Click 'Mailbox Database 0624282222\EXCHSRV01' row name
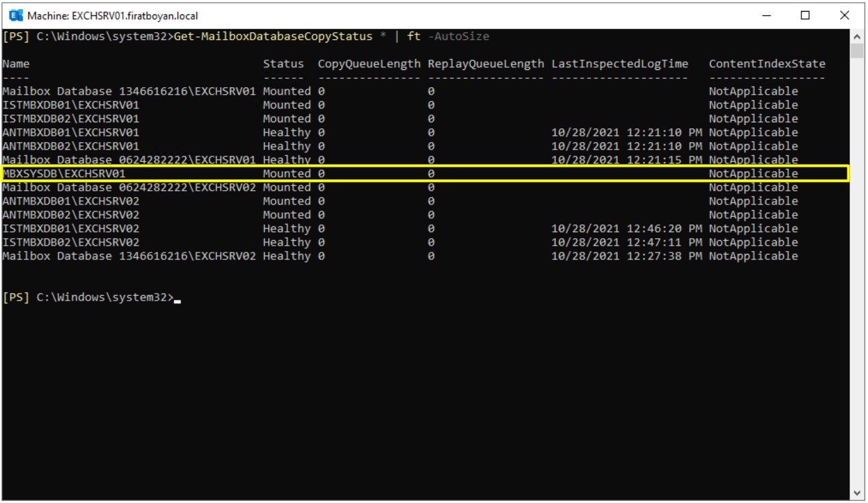Screen dimensions: 868x503 point(130,160)
